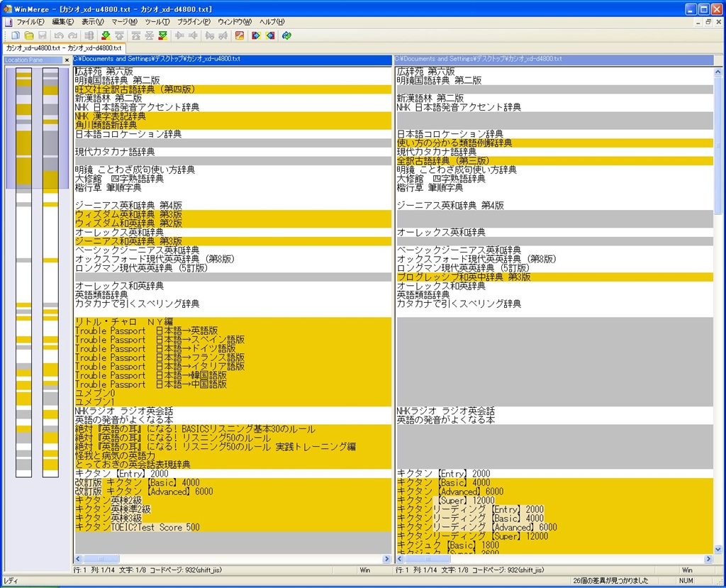Click the All Right copy icon

tap(256, 35)
